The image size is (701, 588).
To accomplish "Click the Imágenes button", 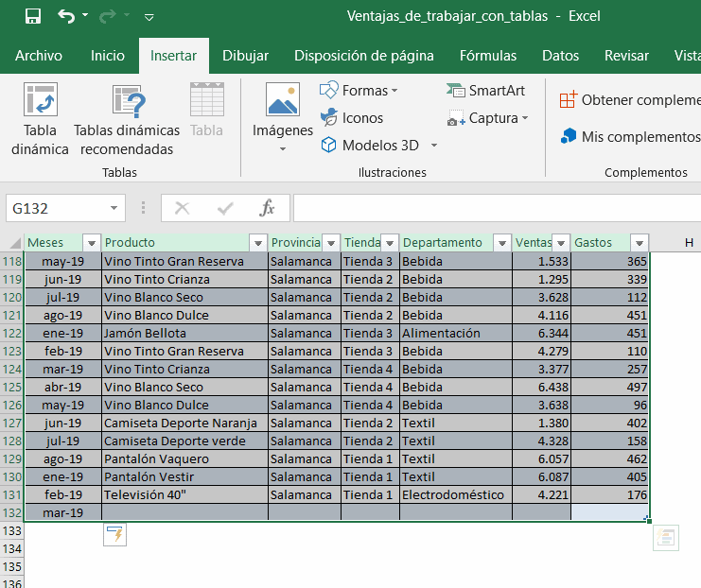I will click(x=283, y=117).
